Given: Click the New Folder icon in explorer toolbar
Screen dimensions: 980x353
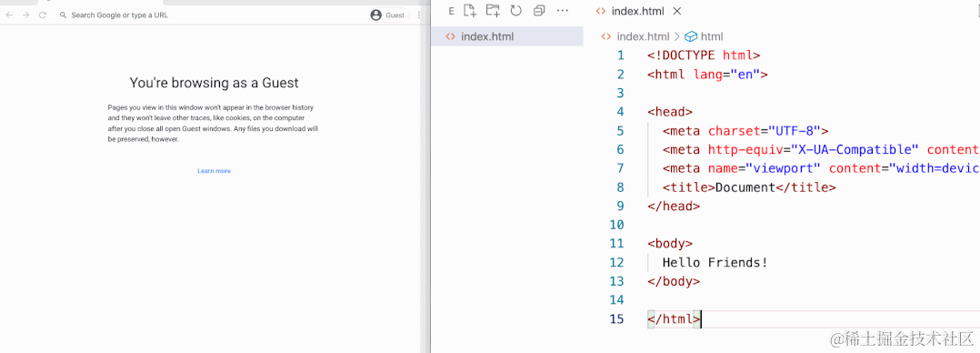Looking at the screenshot, I should pos(493,10).
